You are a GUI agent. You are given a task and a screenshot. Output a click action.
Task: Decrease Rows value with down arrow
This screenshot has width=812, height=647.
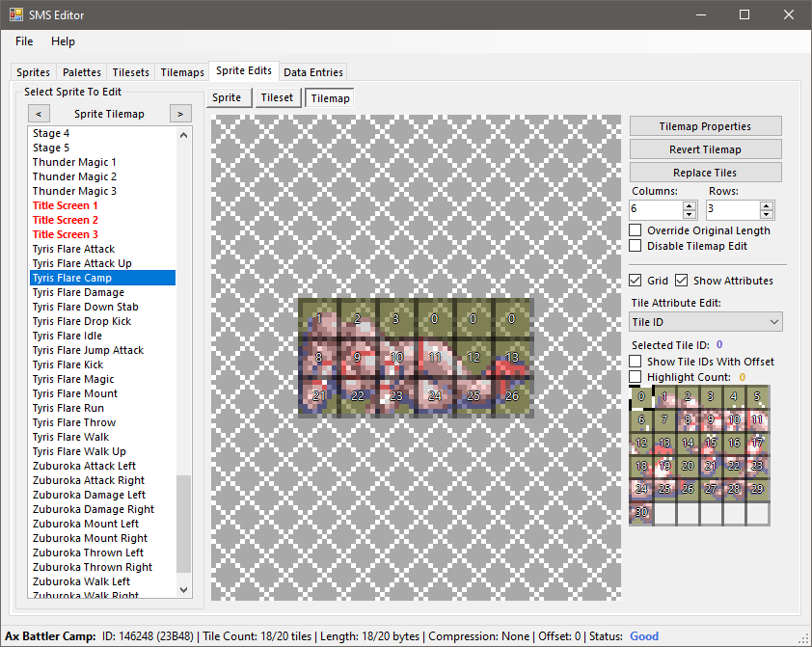pos(767,214)
